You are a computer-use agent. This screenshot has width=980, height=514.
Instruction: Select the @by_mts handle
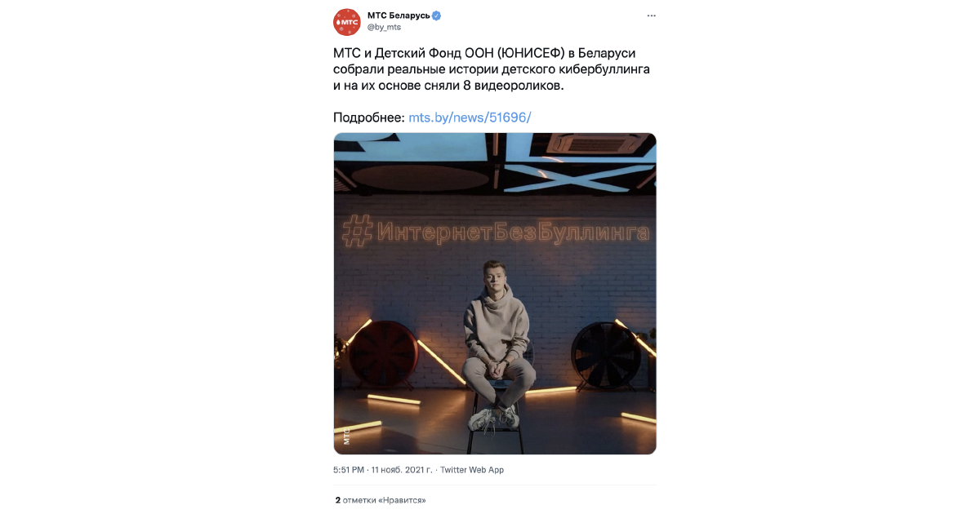[x=384, y=27]
